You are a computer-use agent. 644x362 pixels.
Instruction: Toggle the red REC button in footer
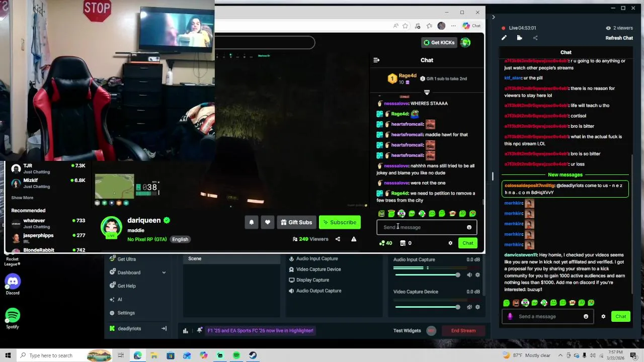[431, 331]
